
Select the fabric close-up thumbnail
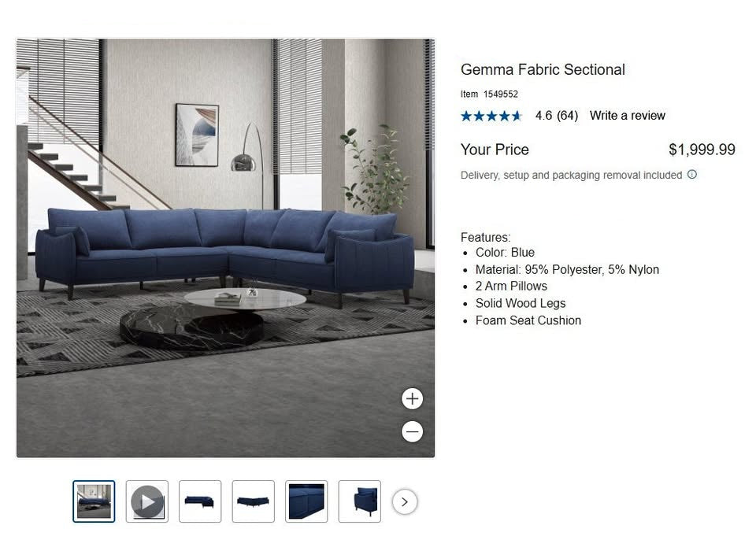click(306, 501)
